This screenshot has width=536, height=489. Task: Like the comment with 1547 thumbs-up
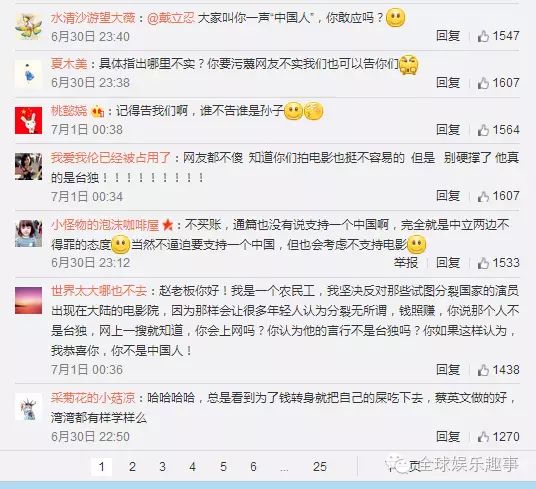pos(483,36)
